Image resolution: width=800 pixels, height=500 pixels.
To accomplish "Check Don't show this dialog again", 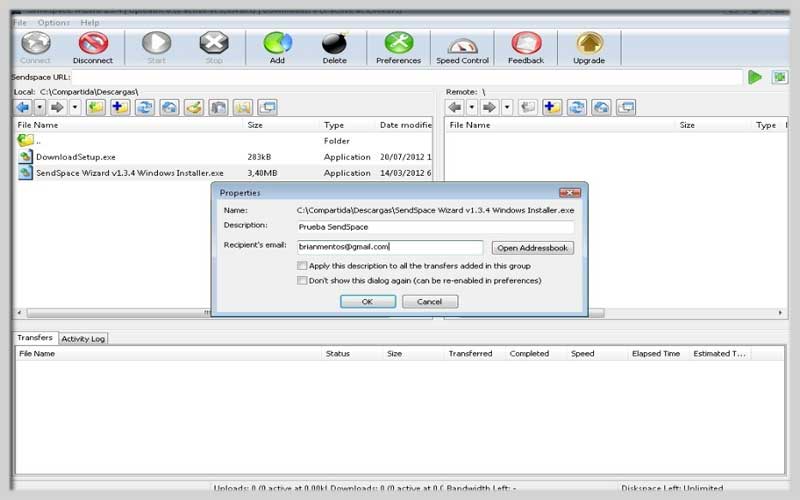I will tap(302, 281).
